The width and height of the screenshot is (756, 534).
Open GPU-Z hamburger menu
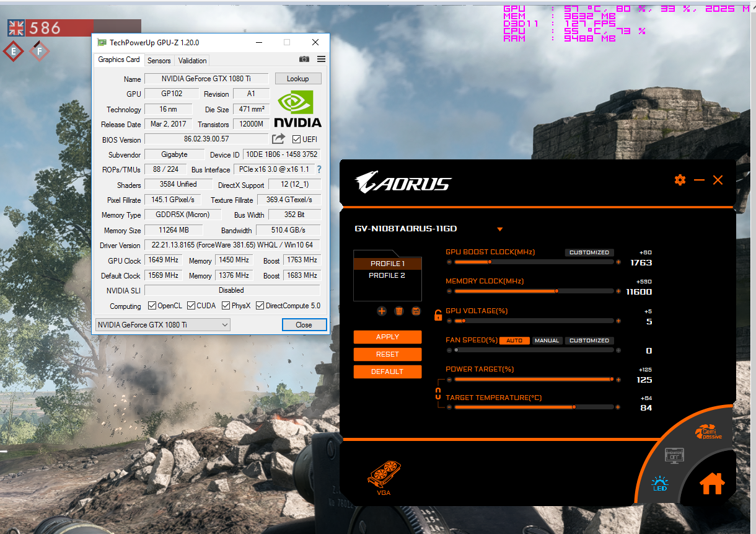click(x=321, y=60)
